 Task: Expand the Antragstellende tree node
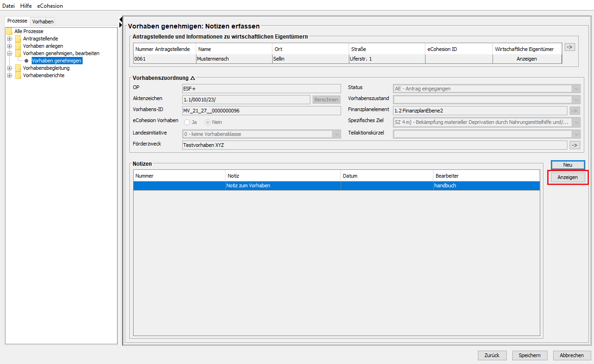pyautogui.click(x=9, y=39)
